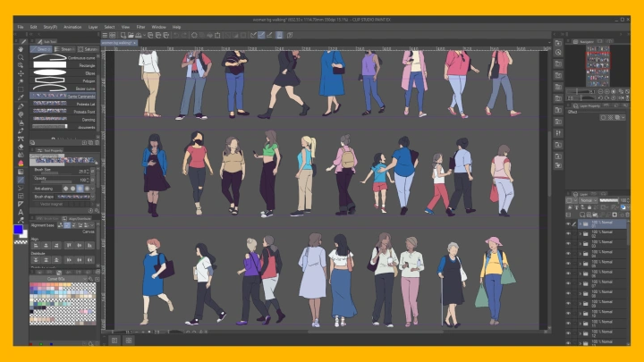Click the Clear/delete circle icon in command bar
The width and height of the screenshot is (644, 362).
(x=194, y=35)
